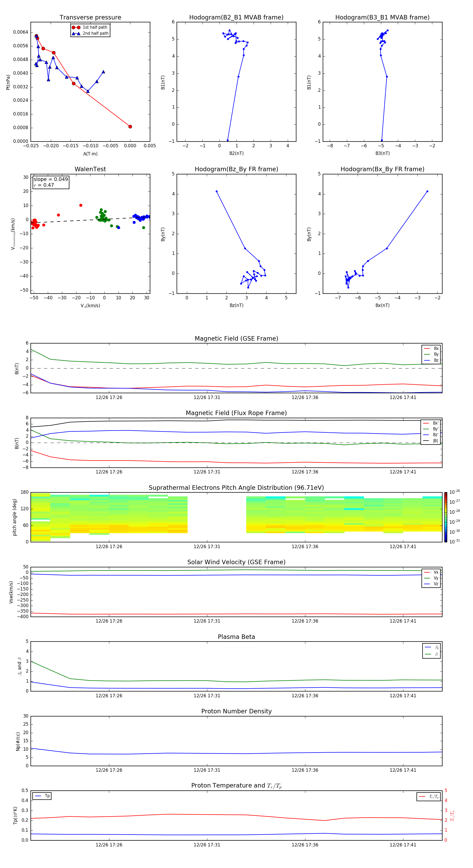The width and height of the screenshot is (473, 868).
Task: Click the "Tp(10⁶K)" y-axis label
Action: click(x=15, y=815)
